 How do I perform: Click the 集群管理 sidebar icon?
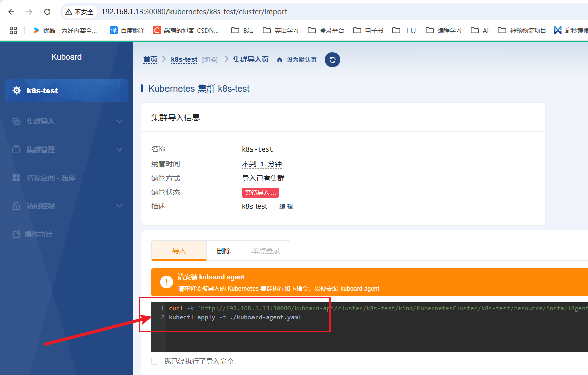16,149
